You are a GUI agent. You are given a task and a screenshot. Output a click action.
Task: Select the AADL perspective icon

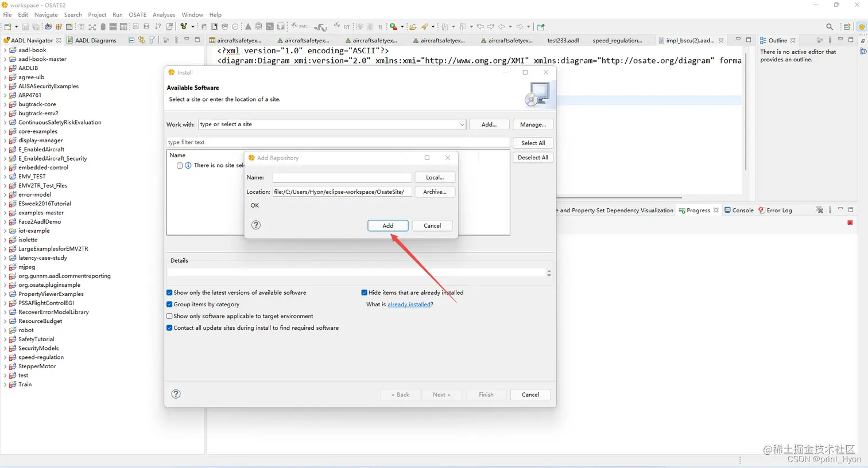(x=862, y=26)
